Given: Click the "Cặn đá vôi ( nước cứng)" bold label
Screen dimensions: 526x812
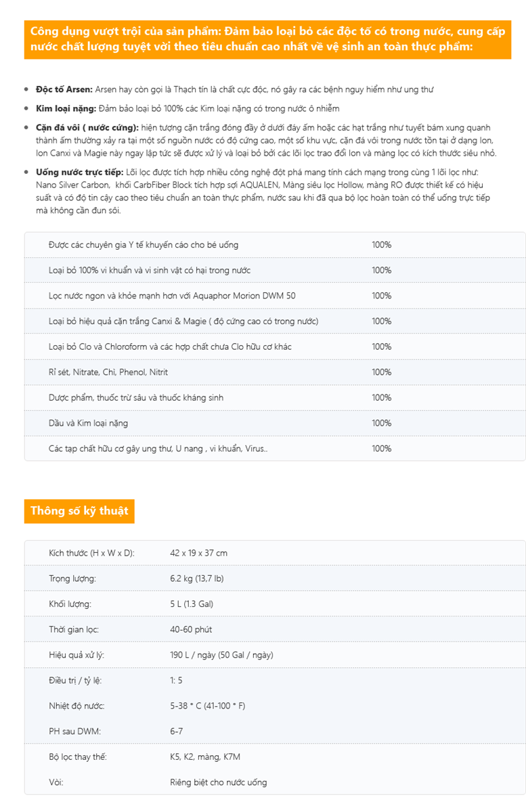Looking at the screenshot, I should click(87, 127).
